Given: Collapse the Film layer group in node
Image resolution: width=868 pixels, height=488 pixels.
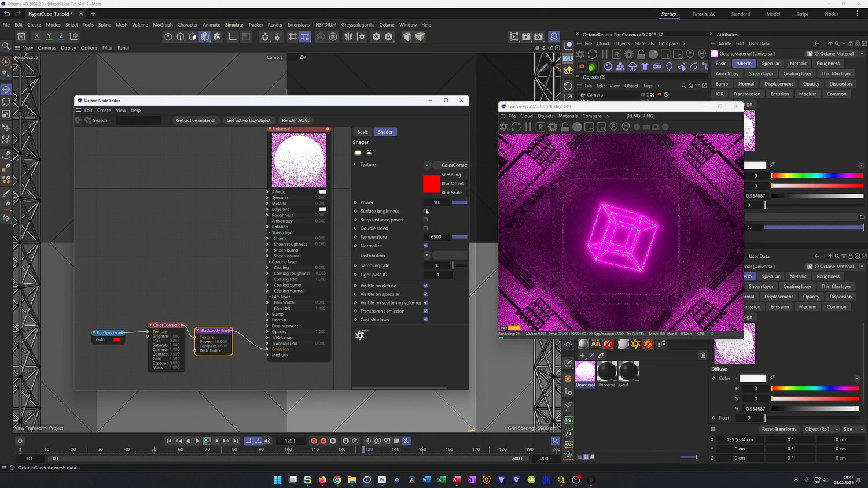Looking at the screenshot, I should pyautogui.click(x=270, y=297).
